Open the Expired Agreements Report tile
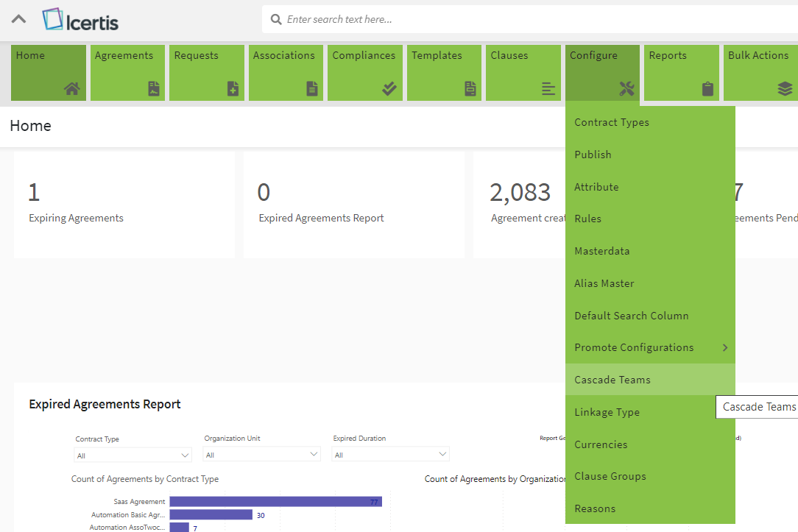This screenshot has height=532, width=798. coord(353,205)
